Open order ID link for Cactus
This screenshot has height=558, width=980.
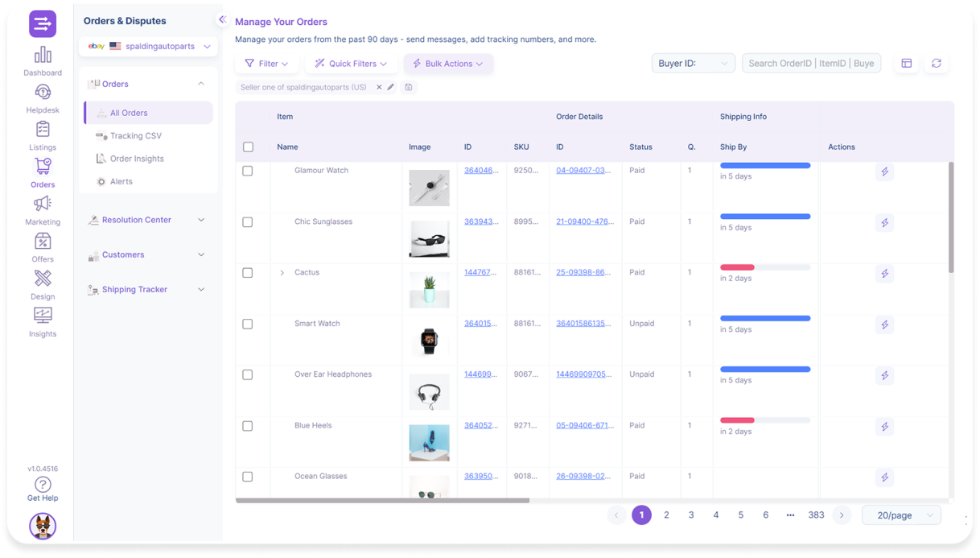click(x=583, y=273)
